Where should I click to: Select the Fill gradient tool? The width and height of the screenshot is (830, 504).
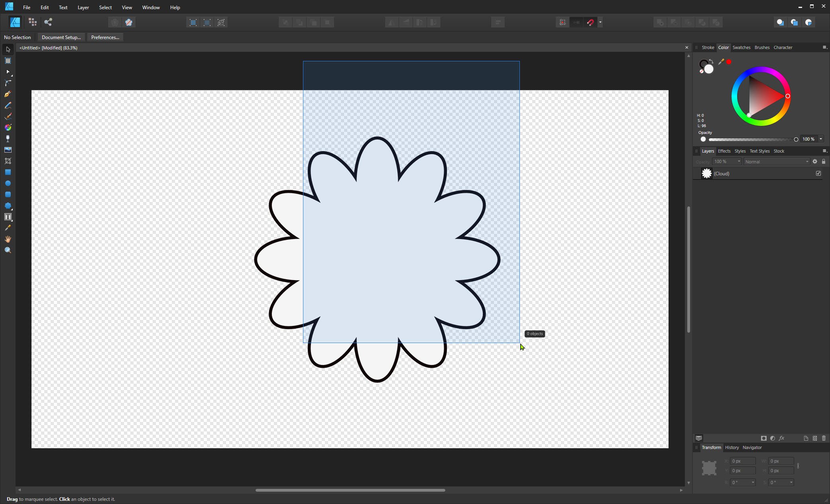pos(8,127)
